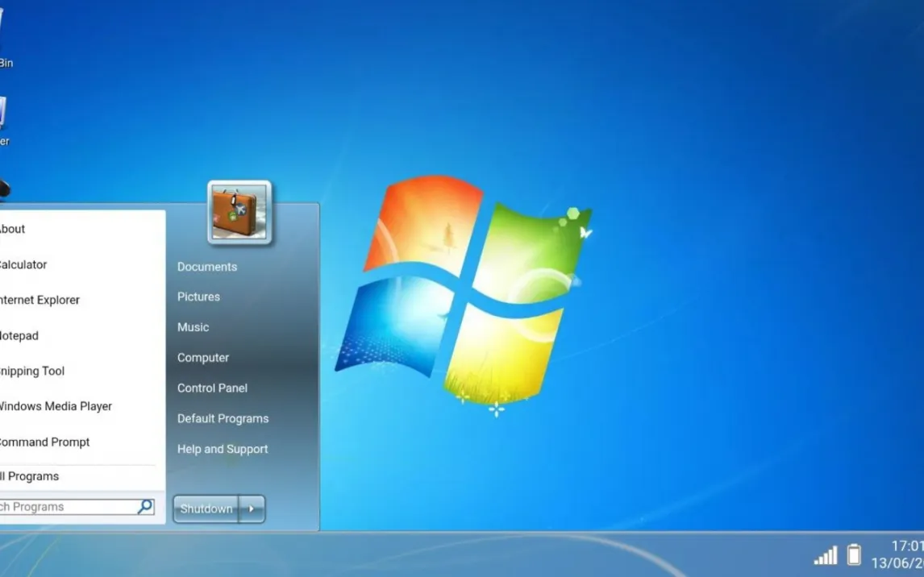This screenshot has height=577, width=924.
Task: Open the Pictures library link
Action: (x=198, y=297)
